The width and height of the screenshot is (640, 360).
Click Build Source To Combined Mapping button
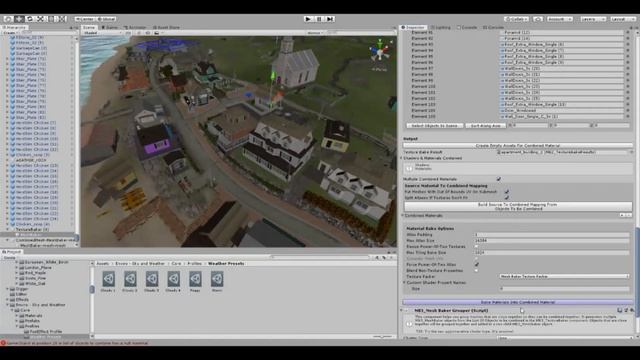pyautogui.click(x=518, y=207)
